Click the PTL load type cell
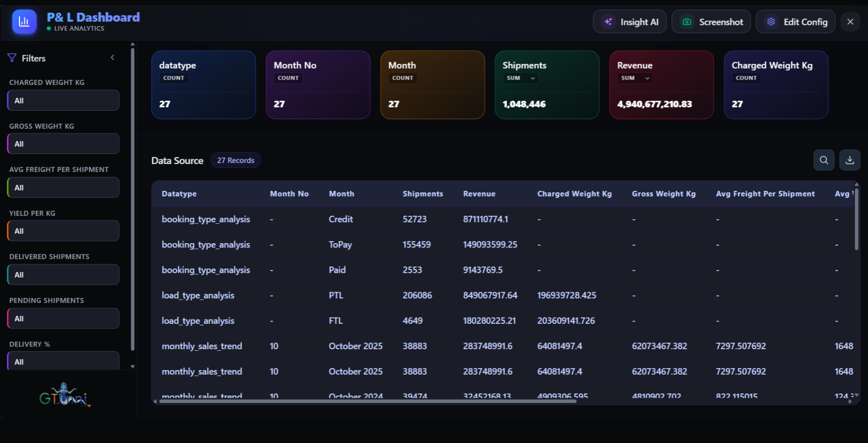 tap(336, 295)
